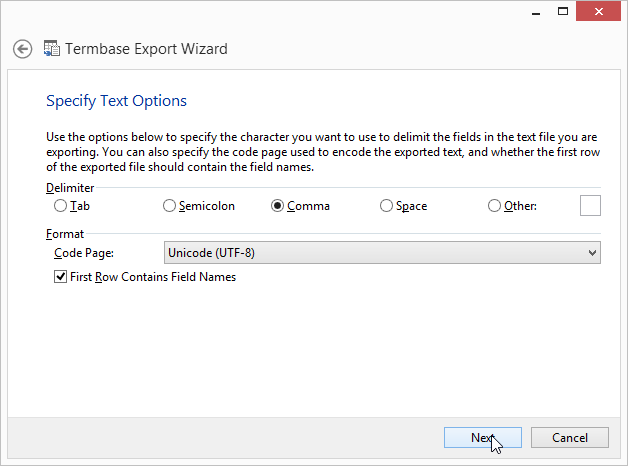
Task: Click the Specify Text Options heading
Action: point(116,101)
